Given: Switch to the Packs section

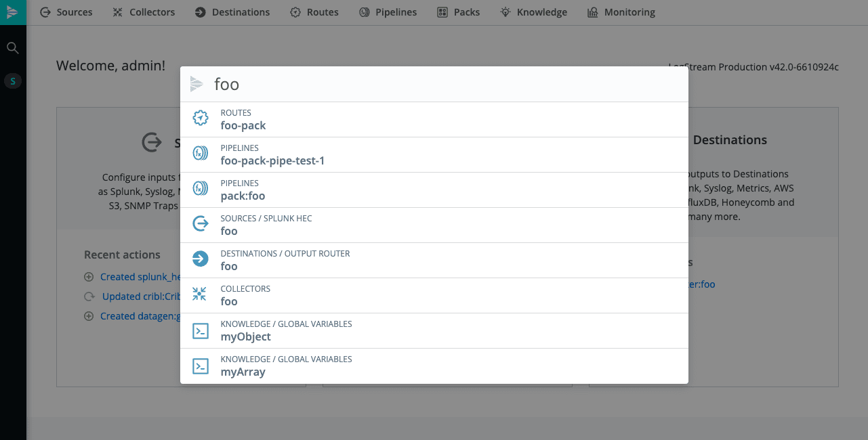Looking at the screenshot, I should click(458, 12).
